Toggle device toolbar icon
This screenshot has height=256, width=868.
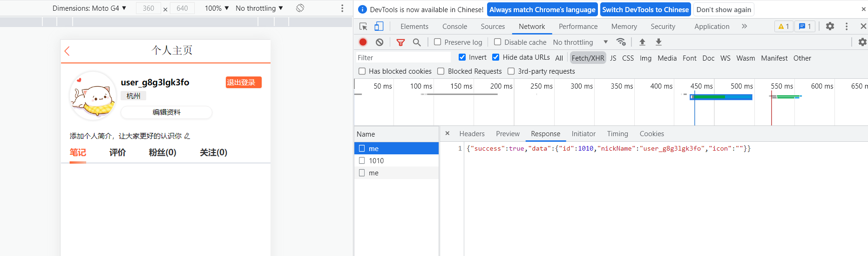click(x=379, y=27)
